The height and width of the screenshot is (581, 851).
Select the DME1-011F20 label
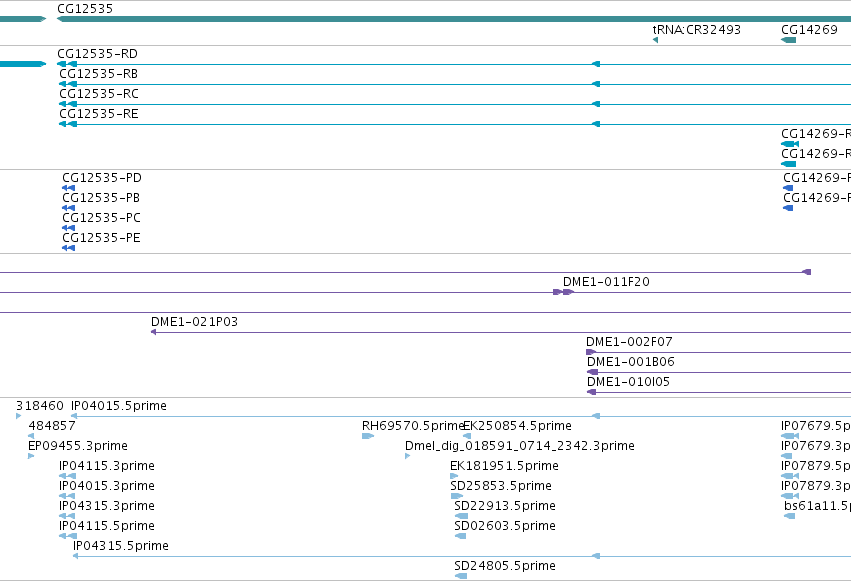tap(606, 282)
